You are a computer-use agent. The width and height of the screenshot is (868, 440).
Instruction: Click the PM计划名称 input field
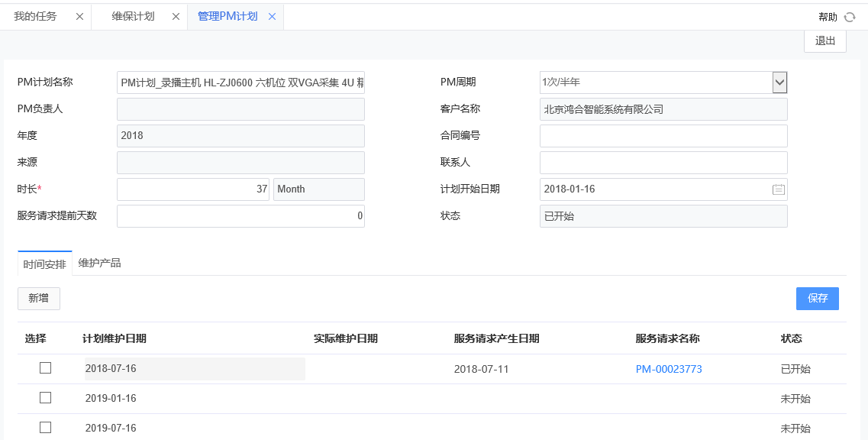tap(239, 82)
